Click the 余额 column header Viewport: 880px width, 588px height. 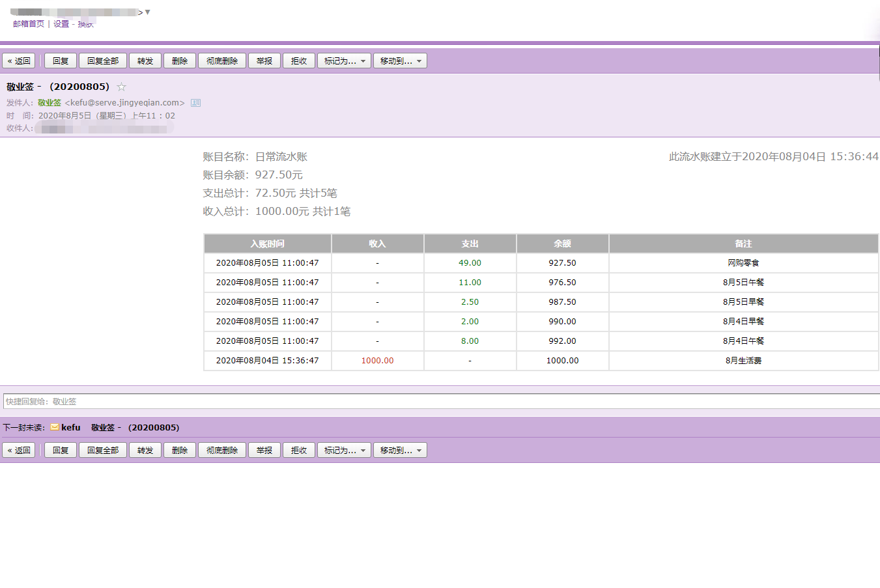(x=563, y=244)
